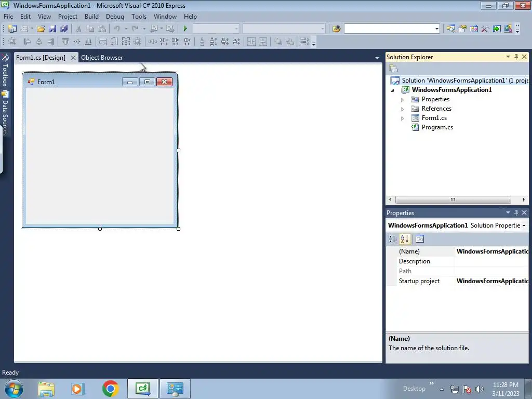Click the Align Tops layout icon
This screenshot has width=532, height=399.
(x=65, y=42)
